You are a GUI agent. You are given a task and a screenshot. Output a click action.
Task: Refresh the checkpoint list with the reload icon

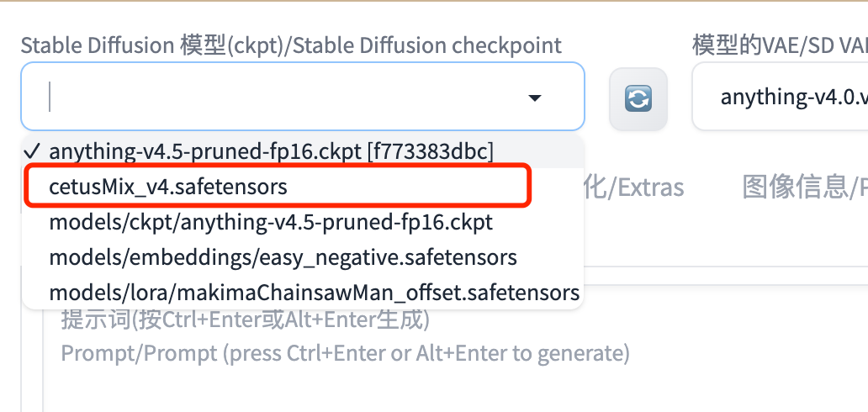[638, 99]
